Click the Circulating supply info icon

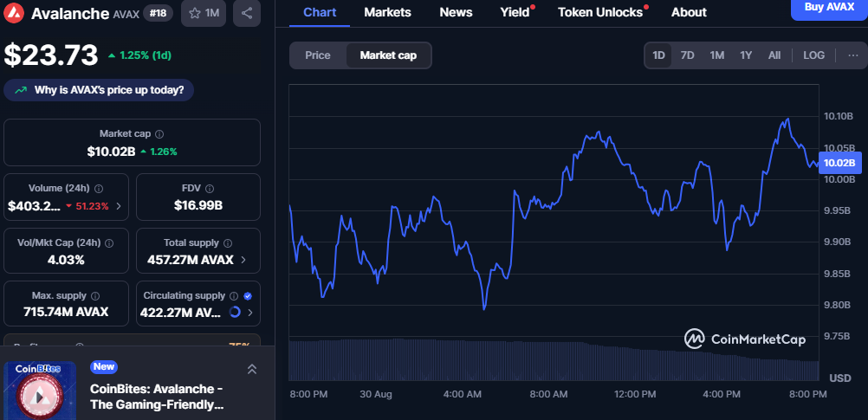tap(234, 296)
